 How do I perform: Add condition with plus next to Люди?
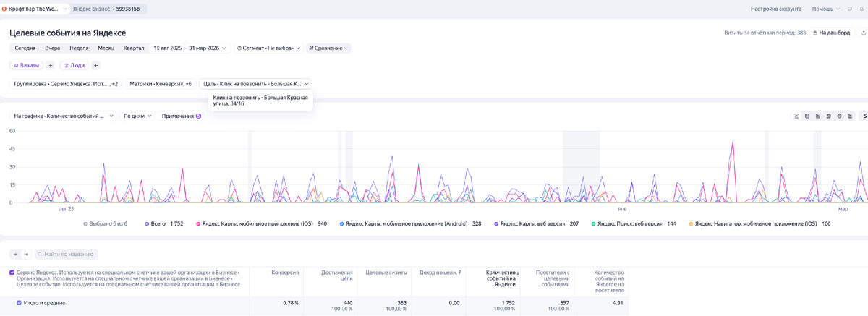[x=95, y=65]
